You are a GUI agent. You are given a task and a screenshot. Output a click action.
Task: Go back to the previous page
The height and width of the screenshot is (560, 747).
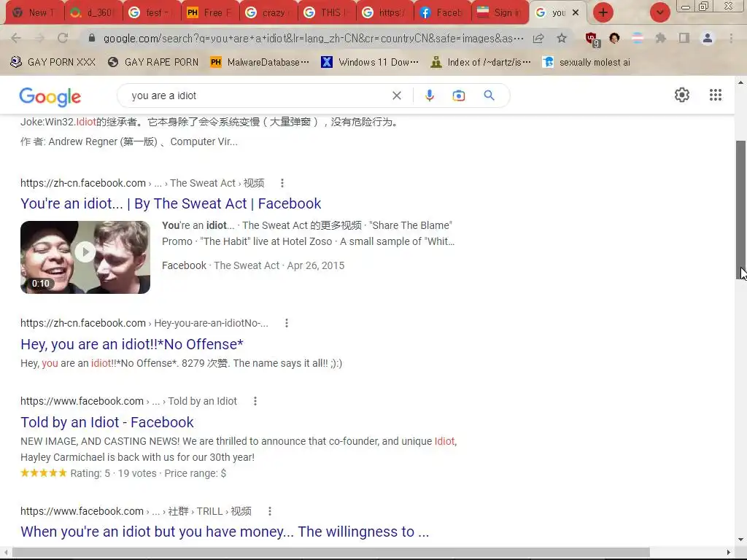pyautogui.click(x=16, y=38)
